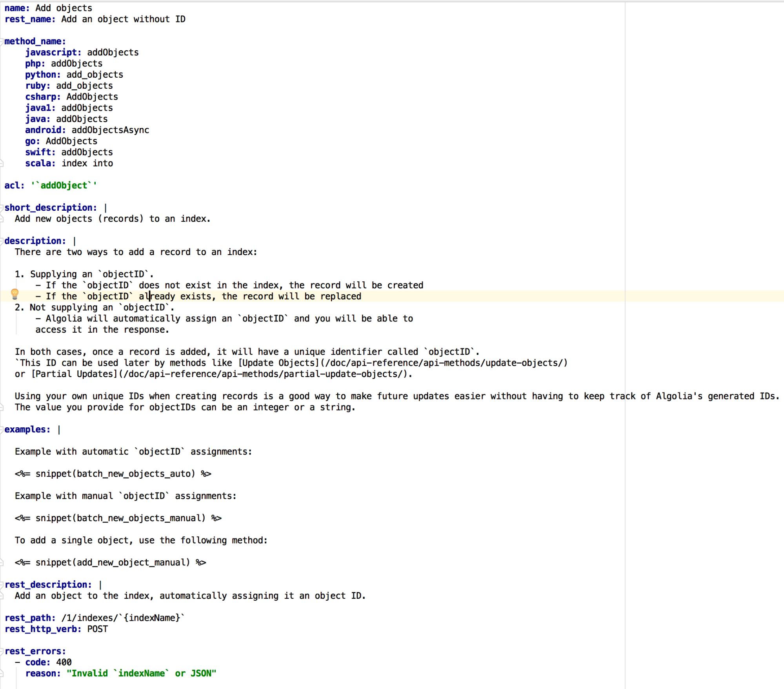Click 'snippet(batch_new_objects_manual)' text
Image resolution: width=784 pixels, height=689 pixels.
pos(120,518)
